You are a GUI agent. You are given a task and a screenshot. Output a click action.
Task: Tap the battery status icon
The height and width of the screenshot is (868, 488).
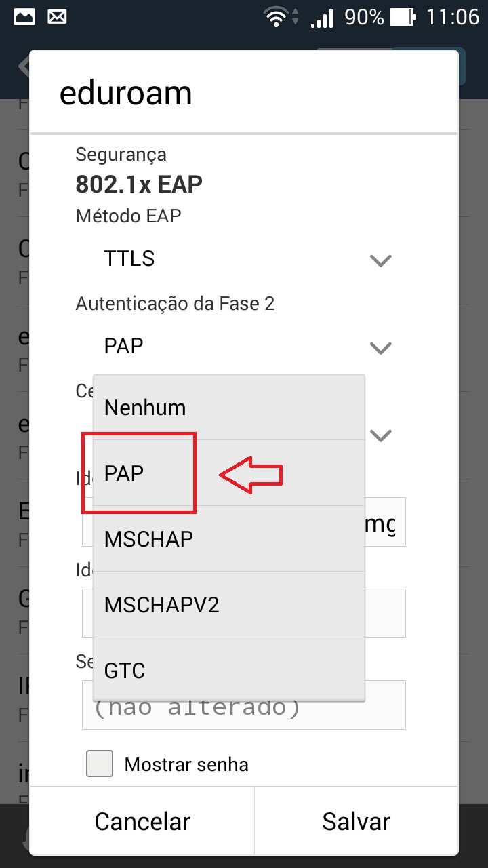coord(403,18)
